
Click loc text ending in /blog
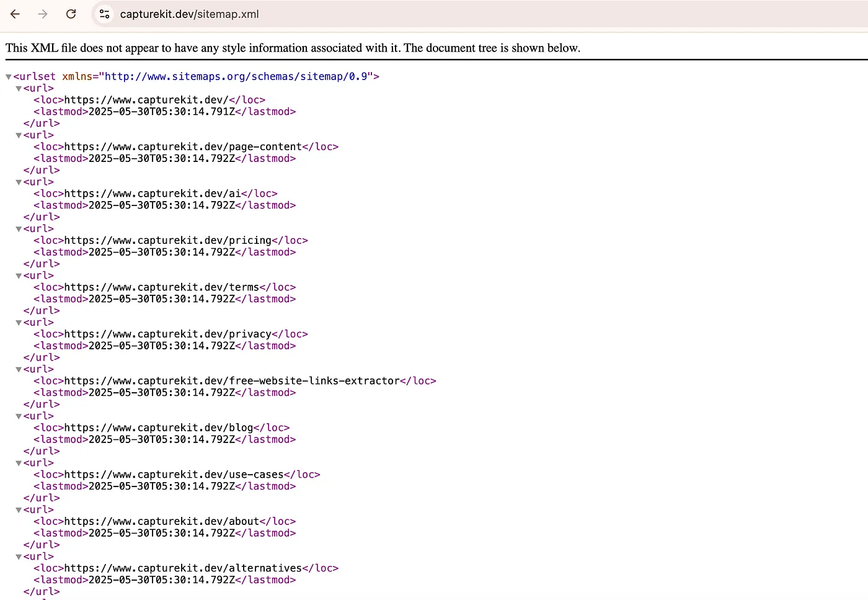(159, 428)
